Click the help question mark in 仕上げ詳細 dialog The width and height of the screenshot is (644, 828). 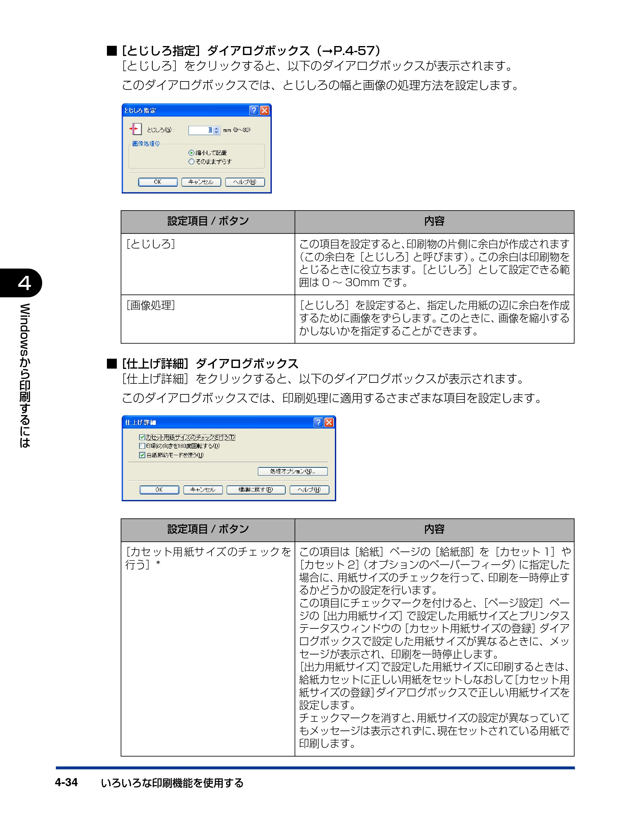point(318,422)
